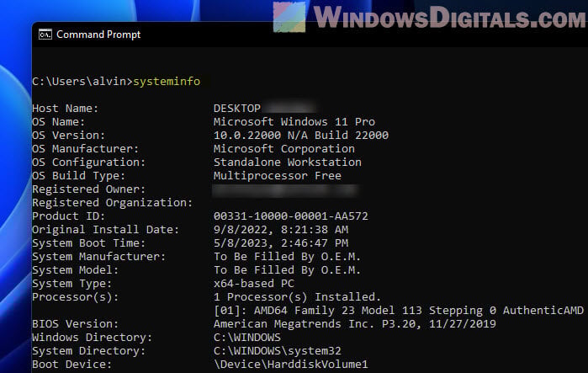The height and width of the screenshot is (373, 588).
Task: Click the Processor(s): label
Action: 76,297
